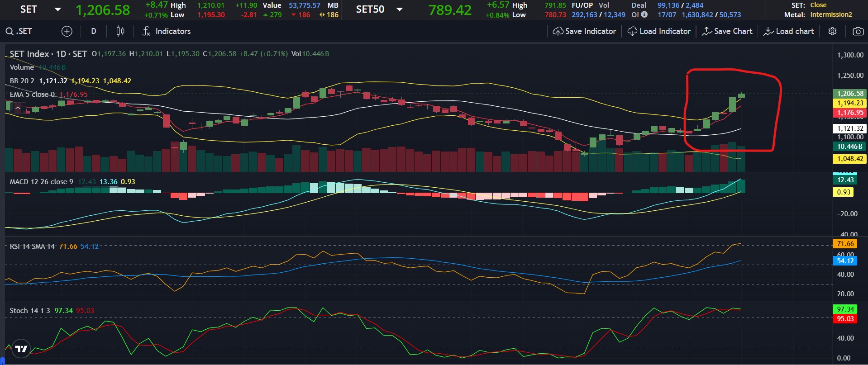Open chart settings gear icon
The width and height of the screenshot is (868, 365).
pyautogui.click(x=832, y=31)
